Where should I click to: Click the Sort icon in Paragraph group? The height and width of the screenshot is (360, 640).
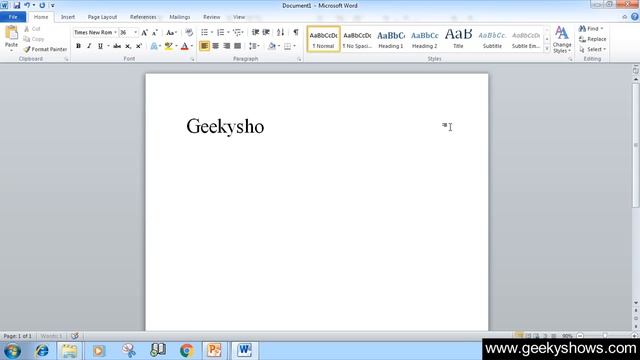click(x=280, y=32)
